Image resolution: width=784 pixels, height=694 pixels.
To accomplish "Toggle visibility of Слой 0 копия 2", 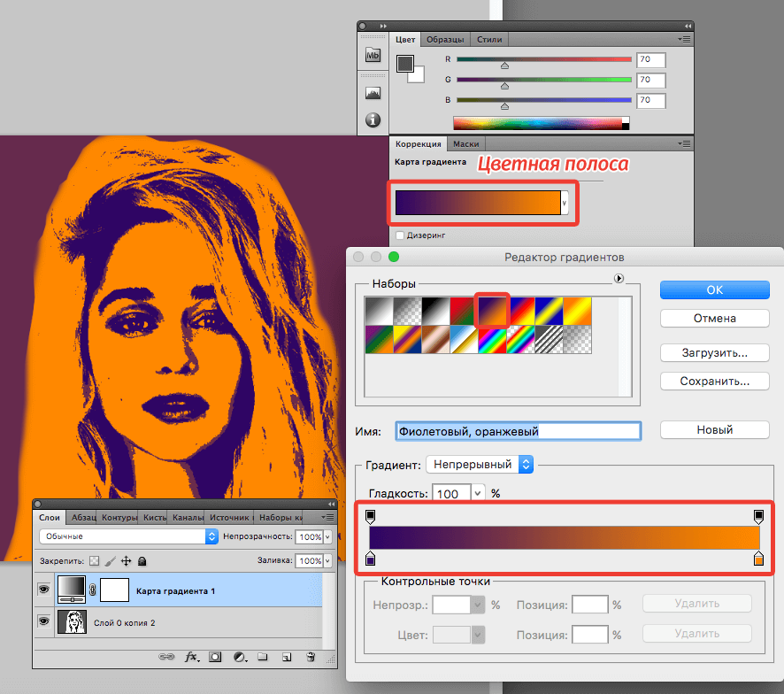I will 42,622.
